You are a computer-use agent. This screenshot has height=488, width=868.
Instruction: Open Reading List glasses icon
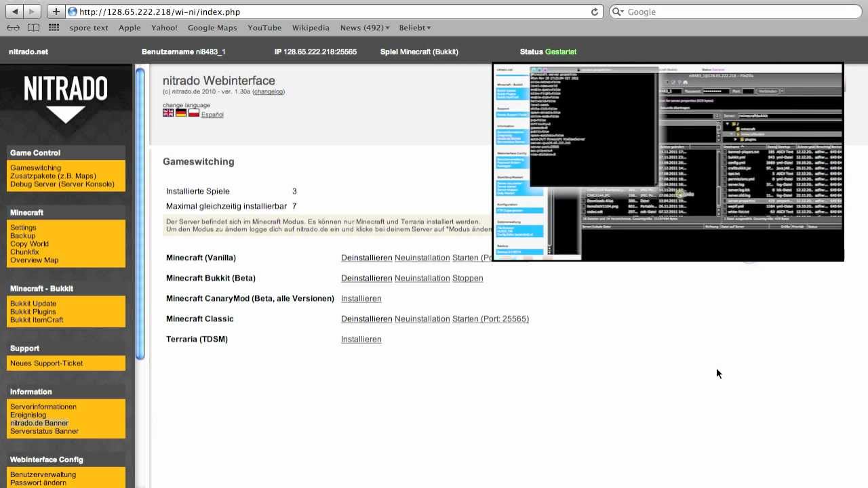[x=13, y=28]
